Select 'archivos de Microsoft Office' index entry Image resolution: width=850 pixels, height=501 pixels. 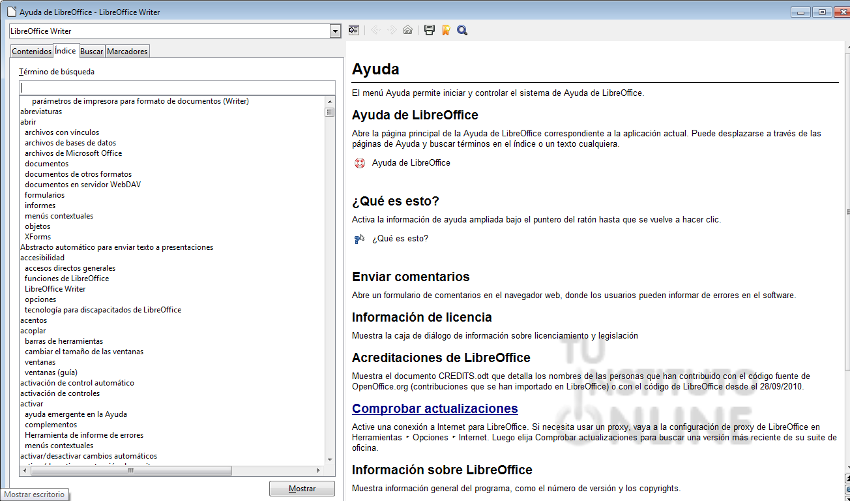[x=73, y=153]
